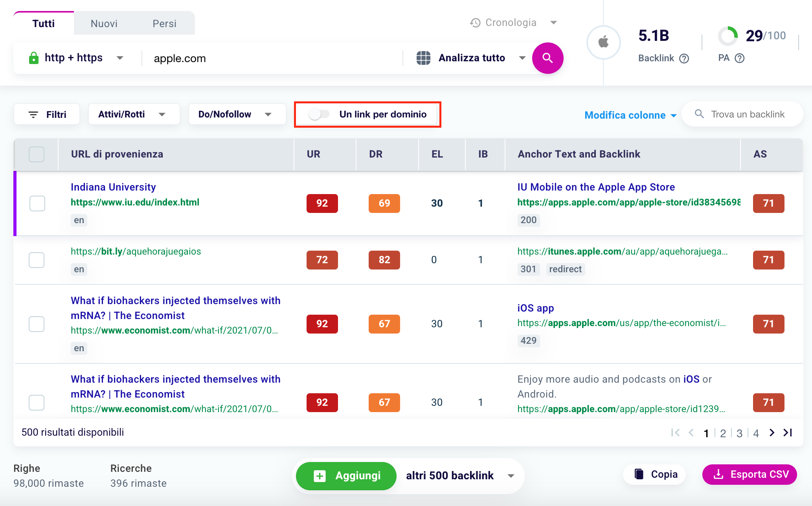Open the Attivi/Rotti dropdown

(x=134, y=114)
